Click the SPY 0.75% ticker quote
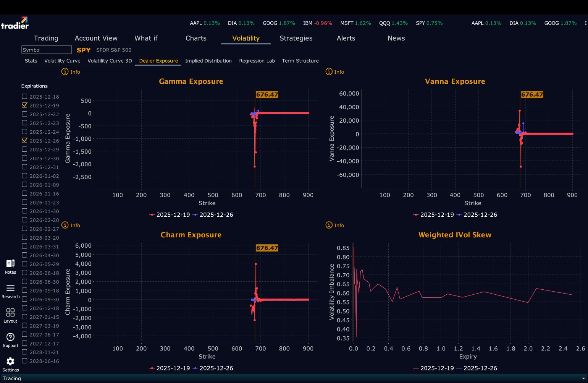 [x=429, y=23]
